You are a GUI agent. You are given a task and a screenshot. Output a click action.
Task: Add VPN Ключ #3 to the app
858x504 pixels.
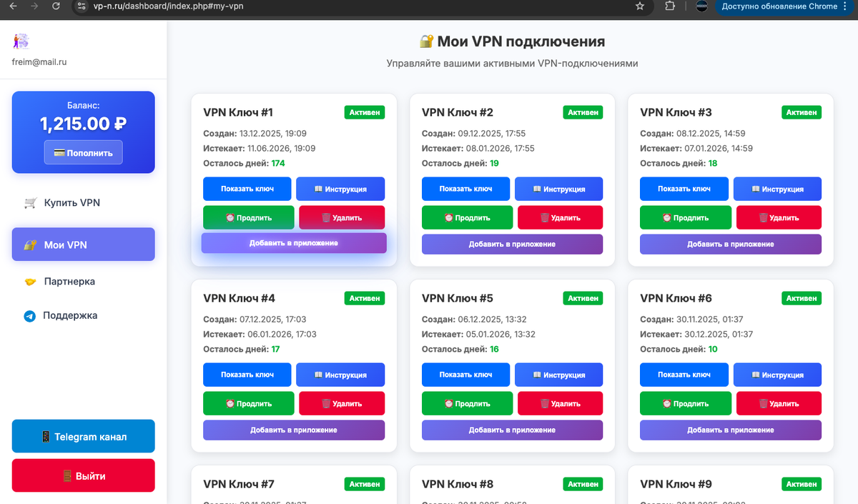click(731, 244)
